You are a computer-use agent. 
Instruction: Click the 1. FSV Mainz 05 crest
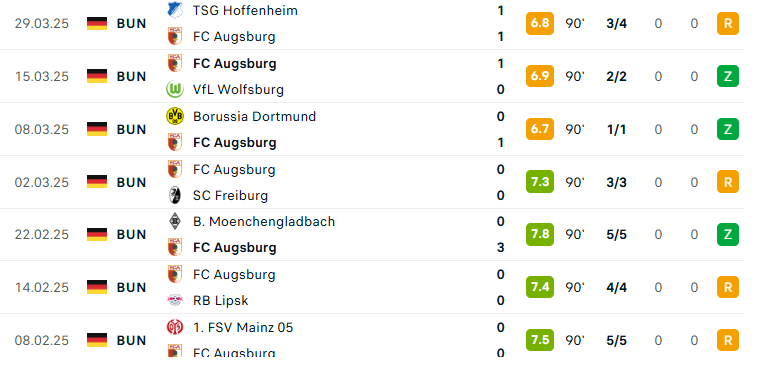click(x=175, y=327)
